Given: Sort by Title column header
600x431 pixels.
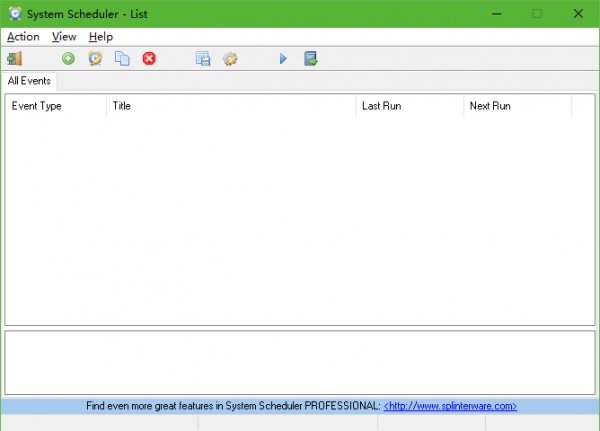Looking at the screenshot, I should click(x=231, y=106).
